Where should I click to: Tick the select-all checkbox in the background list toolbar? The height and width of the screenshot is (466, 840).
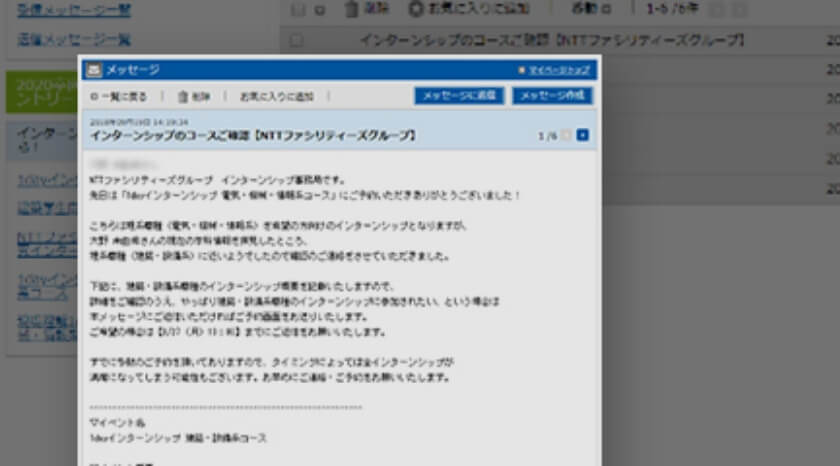(298, 9)
